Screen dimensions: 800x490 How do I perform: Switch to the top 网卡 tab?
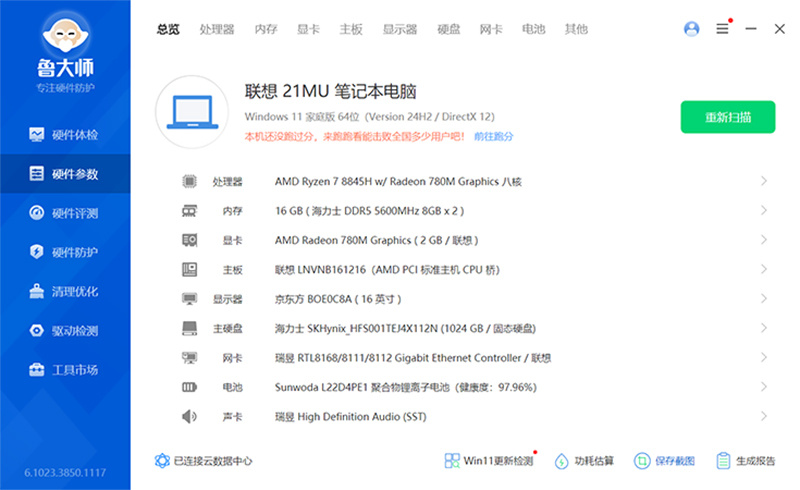491,29
